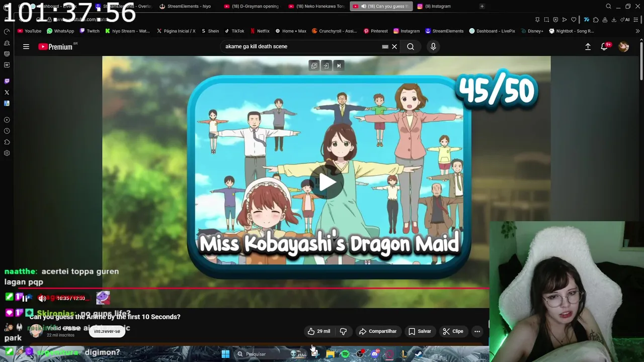Viewport: 644px width, 362px height.
Task: Dislike the video
Action: coord(343,331)
